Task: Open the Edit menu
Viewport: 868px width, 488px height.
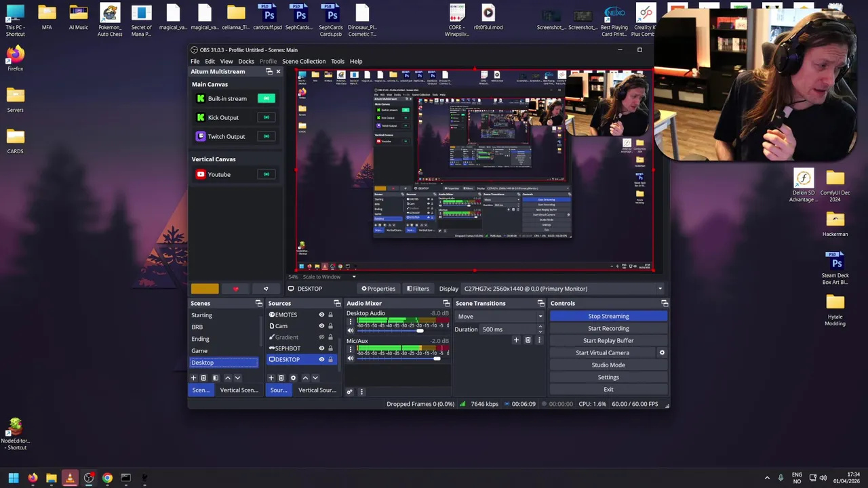Action: coord(210,61)
